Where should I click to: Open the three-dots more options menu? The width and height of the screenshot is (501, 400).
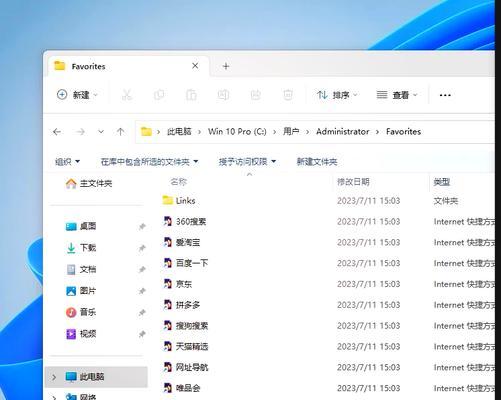pos(445,95)
